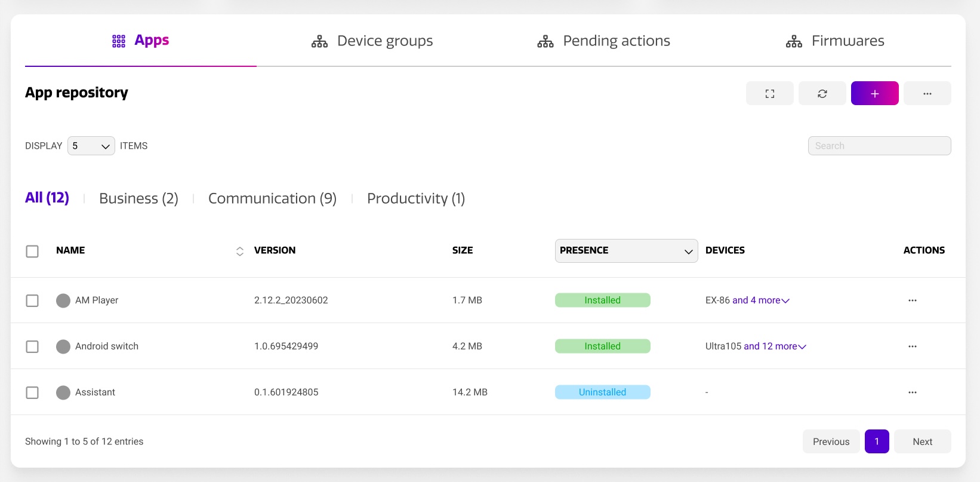This screenshot has height=482, width=980.
Task: Click into the Search field
Action: (x=879, y=146)
